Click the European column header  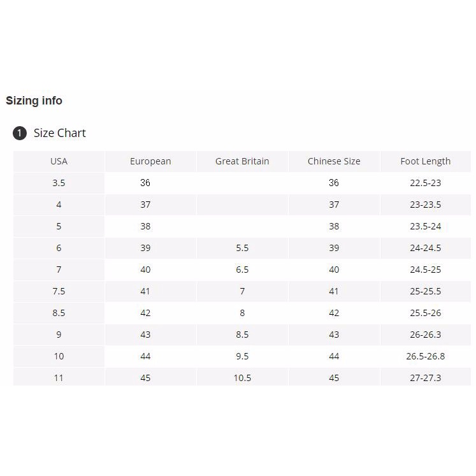[x=150, y=161]
